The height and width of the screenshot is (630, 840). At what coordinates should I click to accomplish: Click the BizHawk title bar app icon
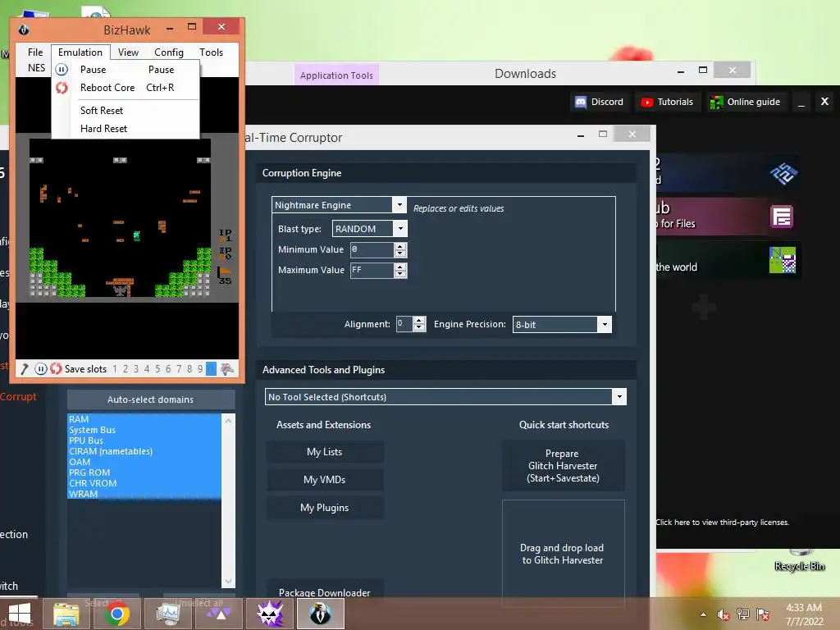tap(24, 30)
